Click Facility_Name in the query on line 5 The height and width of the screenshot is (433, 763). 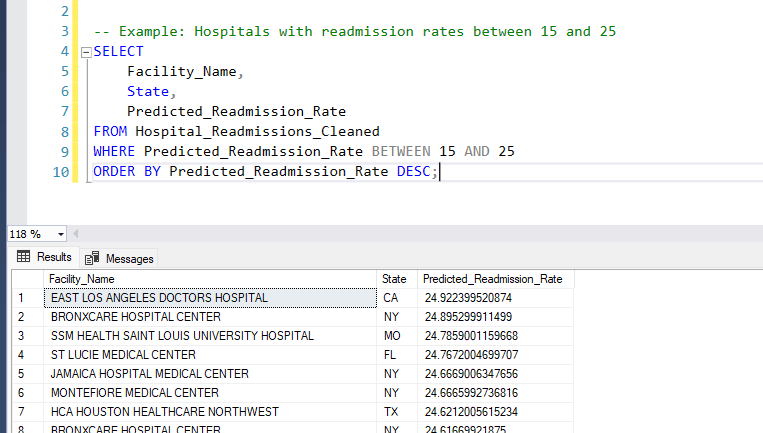click(x=182, y=72)
